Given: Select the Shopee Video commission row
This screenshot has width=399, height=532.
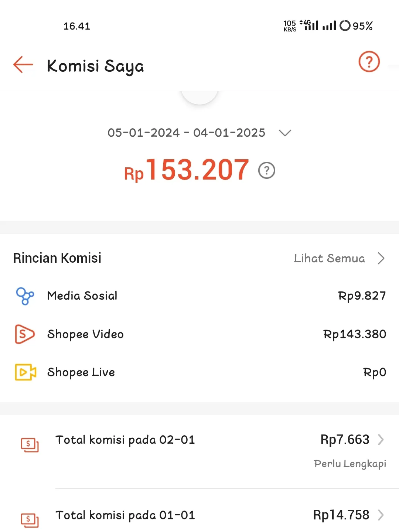Looking at the screenshot, I should pos(199,334).
